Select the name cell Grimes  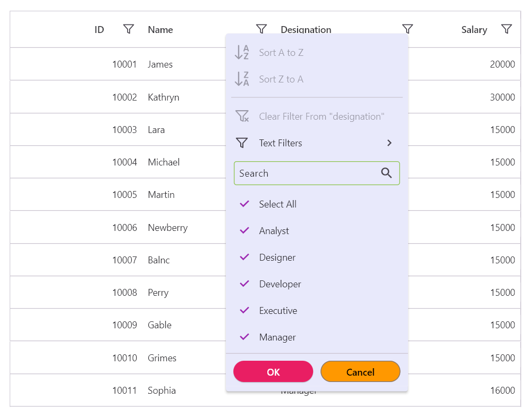coord(162,358)
